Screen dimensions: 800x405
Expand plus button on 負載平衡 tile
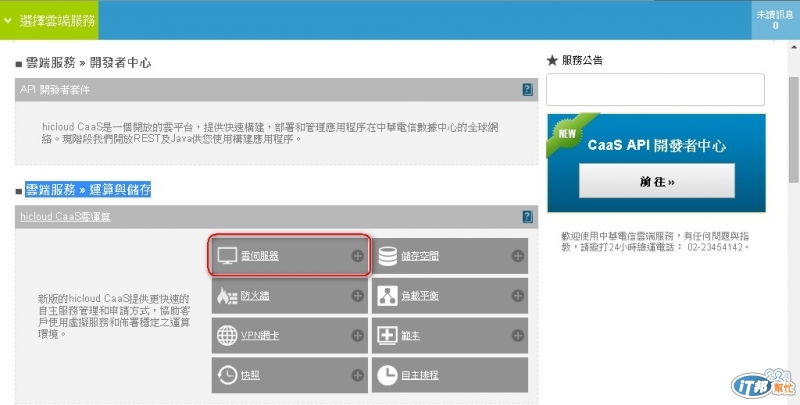518,296
